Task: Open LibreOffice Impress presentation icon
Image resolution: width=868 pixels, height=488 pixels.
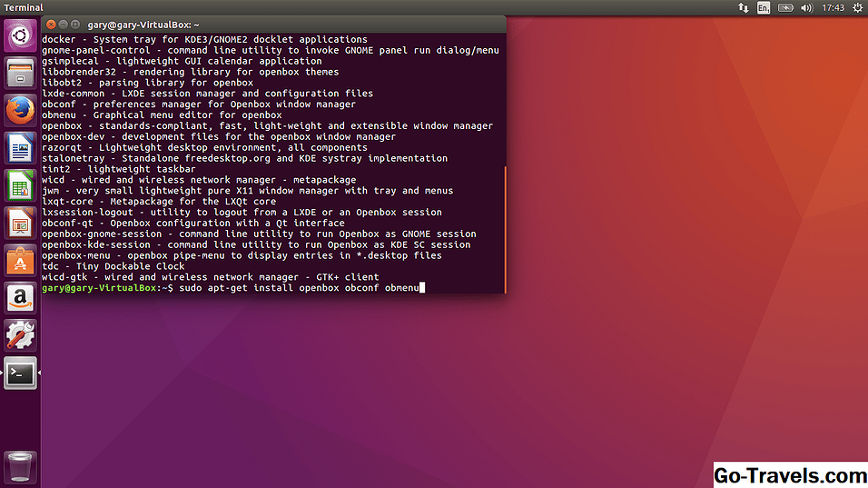Action: tap(21, 224)
